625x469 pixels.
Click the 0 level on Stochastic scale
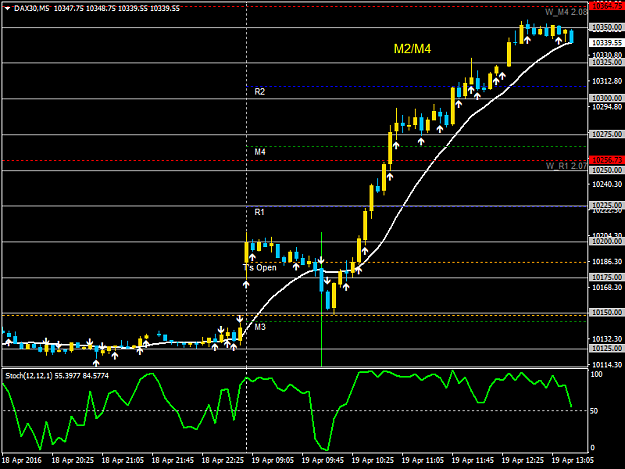pyautogui.click(x=592, y=448)
